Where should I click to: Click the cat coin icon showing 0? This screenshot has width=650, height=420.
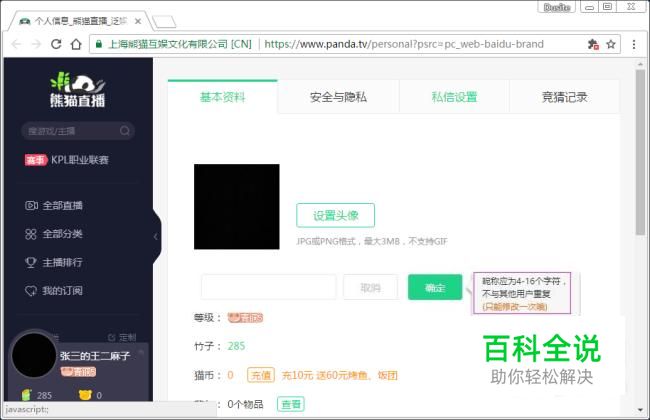[x=85, y=395]
